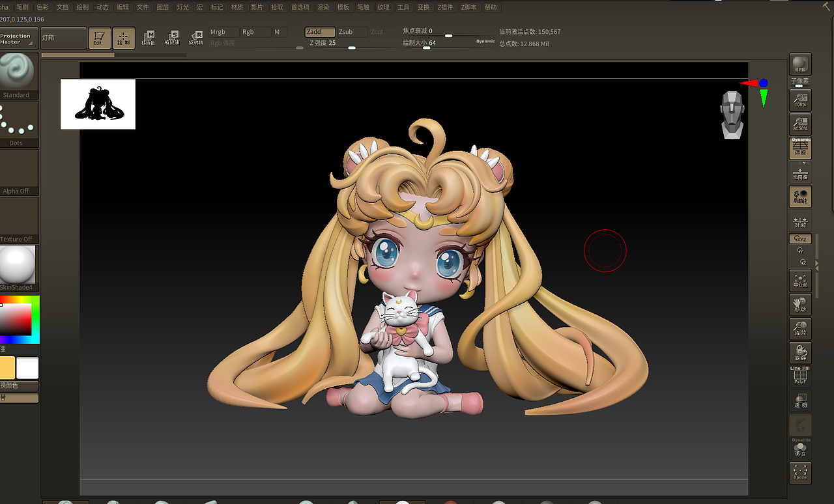
Task: Enable Mrgb paint mode
Action: pos(223,32)
